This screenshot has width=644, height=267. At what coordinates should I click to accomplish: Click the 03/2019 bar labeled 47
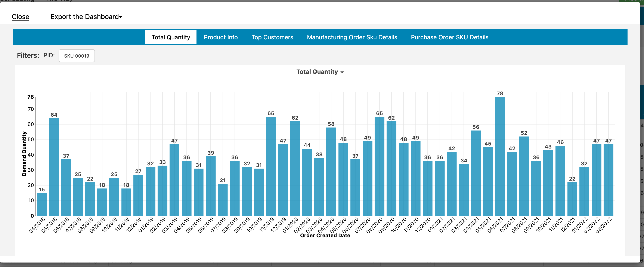click(174, 180)
